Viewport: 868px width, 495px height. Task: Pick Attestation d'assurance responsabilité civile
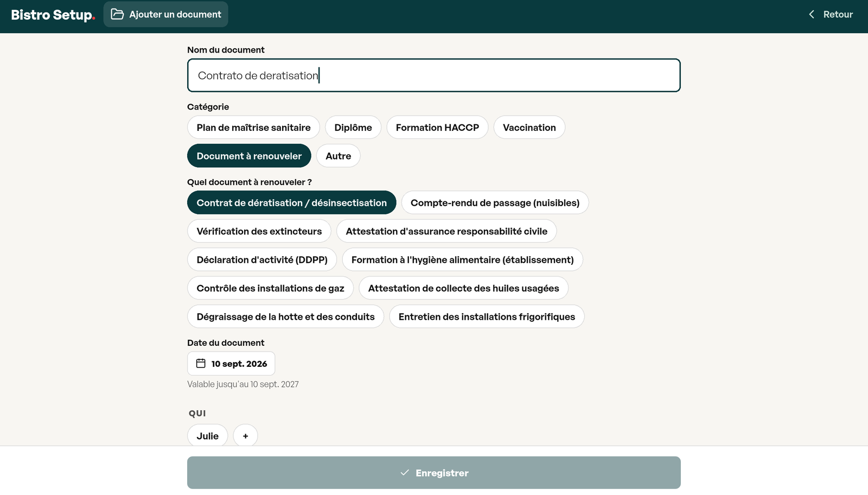click(x=446, y=231)
